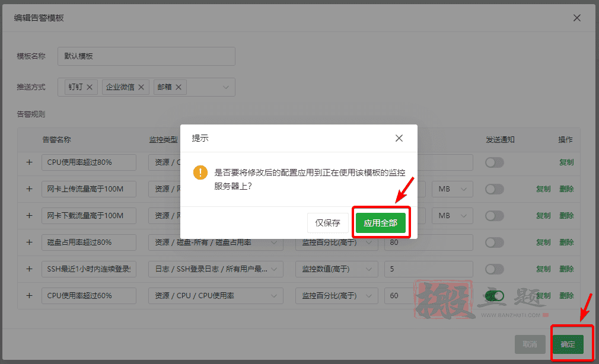The height and width of the screenshot is (364, 599).
Task: Click 删除 for 磁盘占用率超过80% row
Action: [566, 242]
